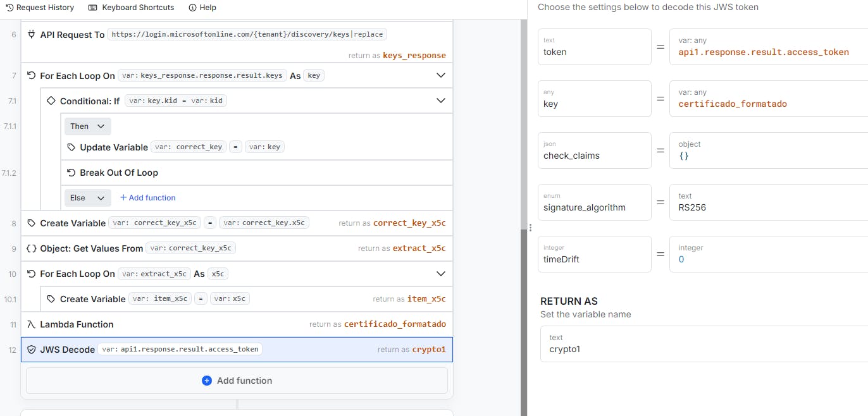Click the large Add function button
868x416 pixels.
click(x=237, y=381)
